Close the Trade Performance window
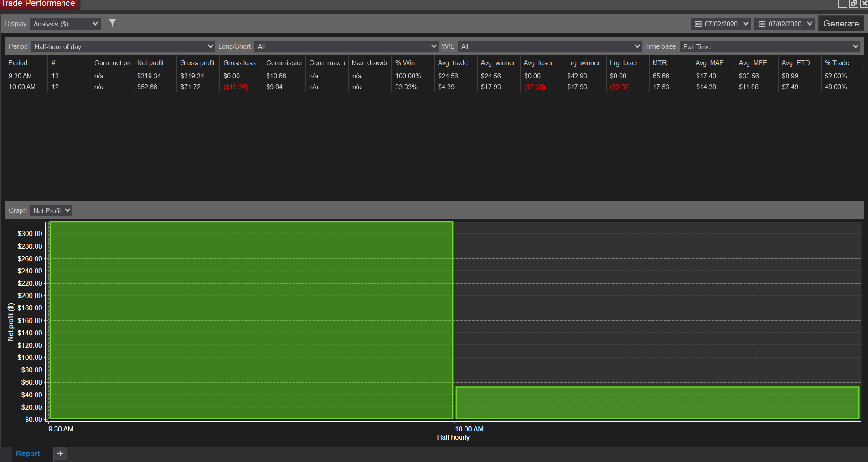868x462 pixels. pyautogui.click(x=863, y=4)
